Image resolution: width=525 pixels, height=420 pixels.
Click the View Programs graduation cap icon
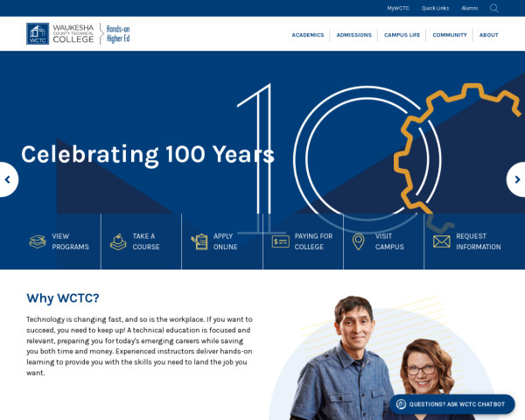tap(38, 241)
